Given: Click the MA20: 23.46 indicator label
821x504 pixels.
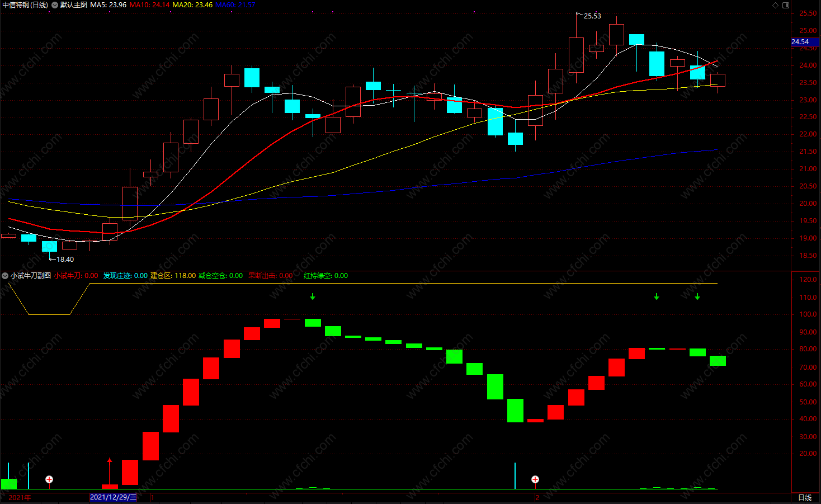Looking at the screenshot, I should tap(192, 5).
